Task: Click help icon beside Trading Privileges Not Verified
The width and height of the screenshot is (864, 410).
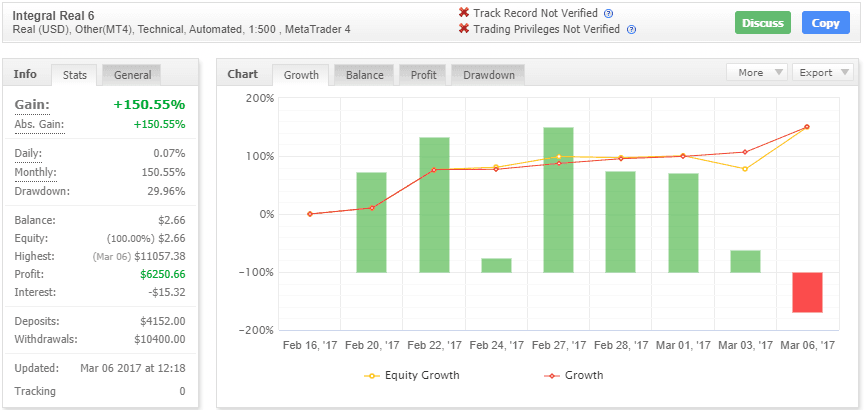Action: point(632,30)
